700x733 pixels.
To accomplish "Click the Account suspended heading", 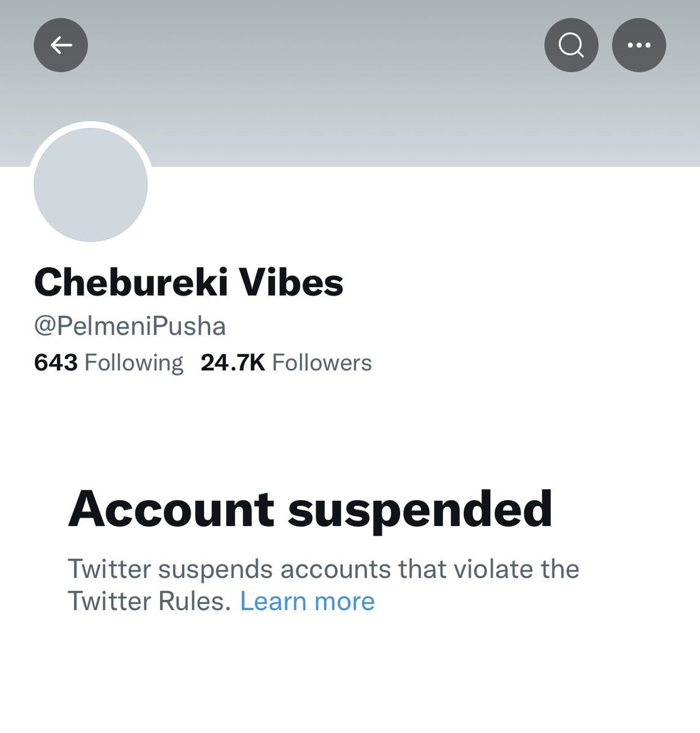I will 310,509.
